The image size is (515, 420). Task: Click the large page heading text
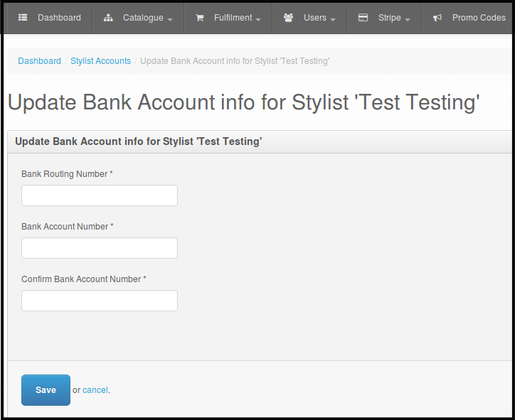click(243, 102)
